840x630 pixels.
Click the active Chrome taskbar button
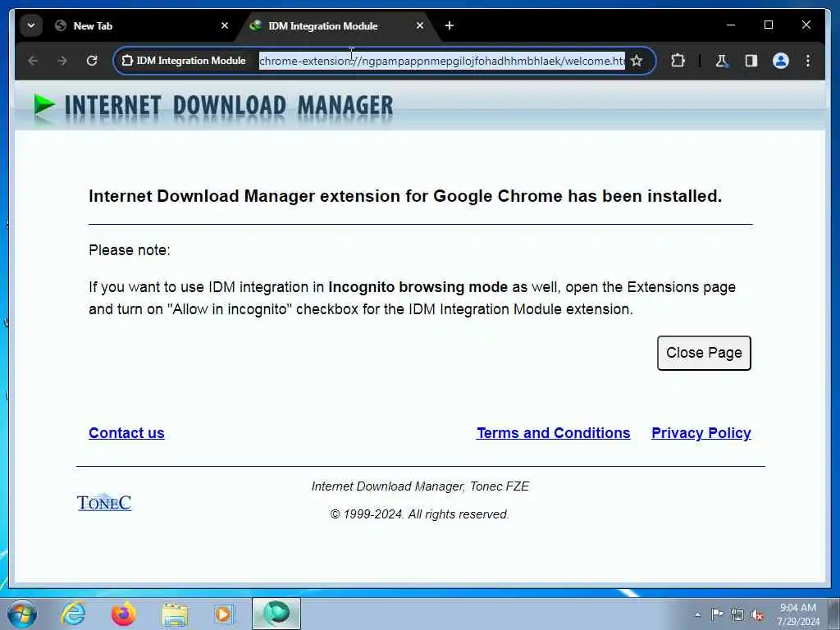click(276, 614)
